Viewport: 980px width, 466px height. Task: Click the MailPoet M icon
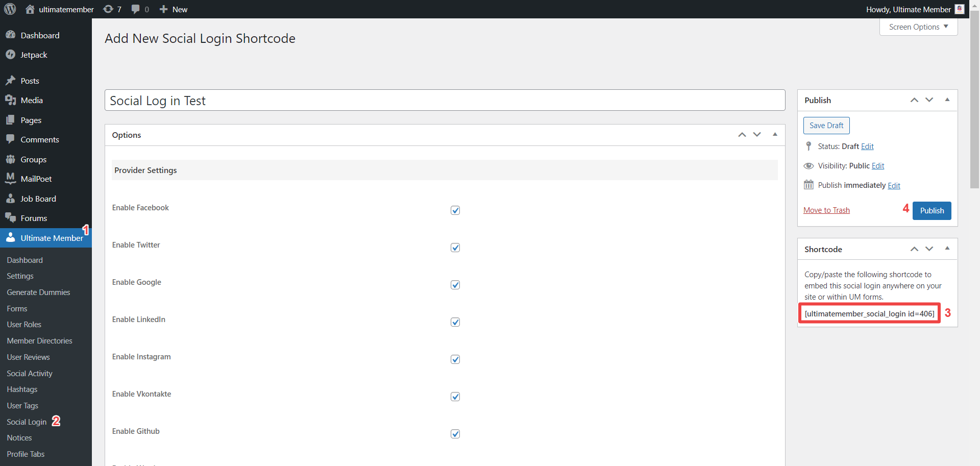(x=10, y=179)
